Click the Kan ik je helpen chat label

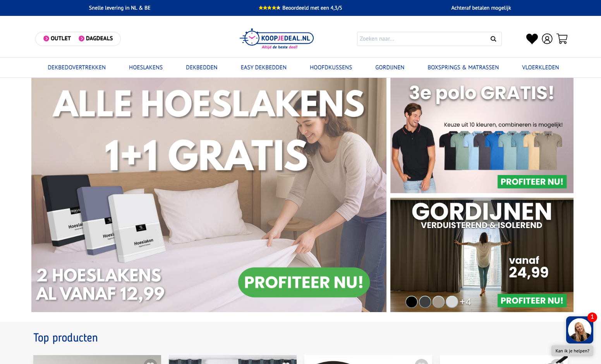(572, 351)
